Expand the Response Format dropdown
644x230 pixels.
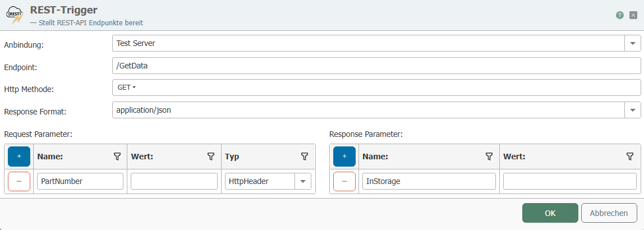633,110
